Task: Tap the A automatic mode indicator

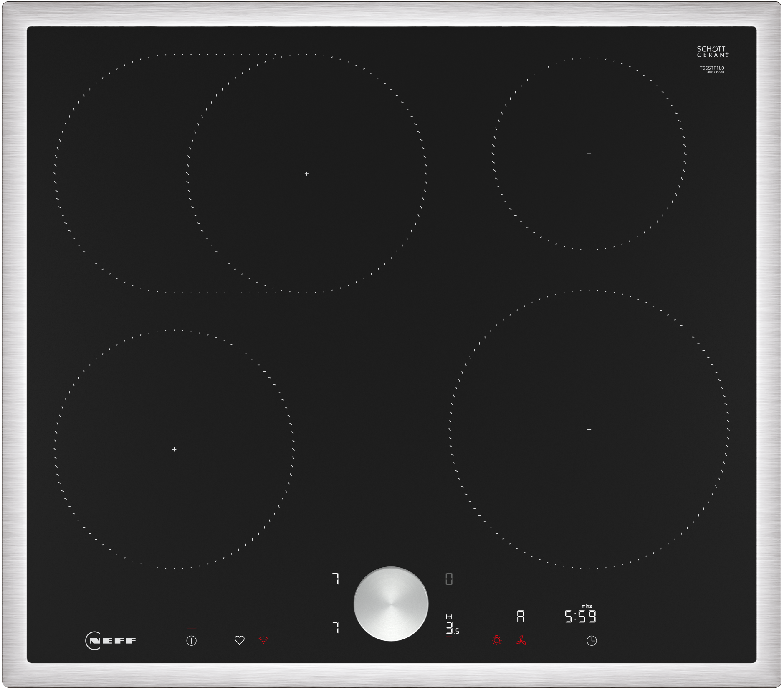Action: pyautogui.click(x=521, y=616)
